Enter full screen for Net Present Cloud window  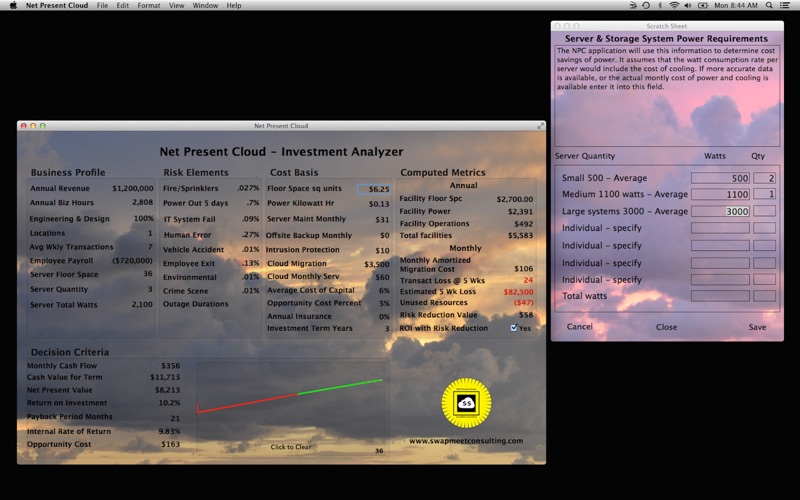tap(541, 126)
